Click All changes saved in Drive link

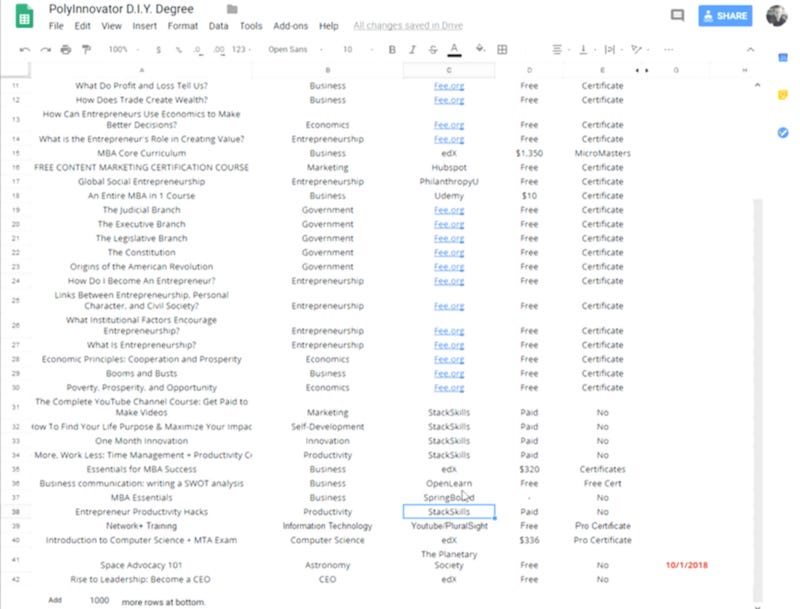408,26
